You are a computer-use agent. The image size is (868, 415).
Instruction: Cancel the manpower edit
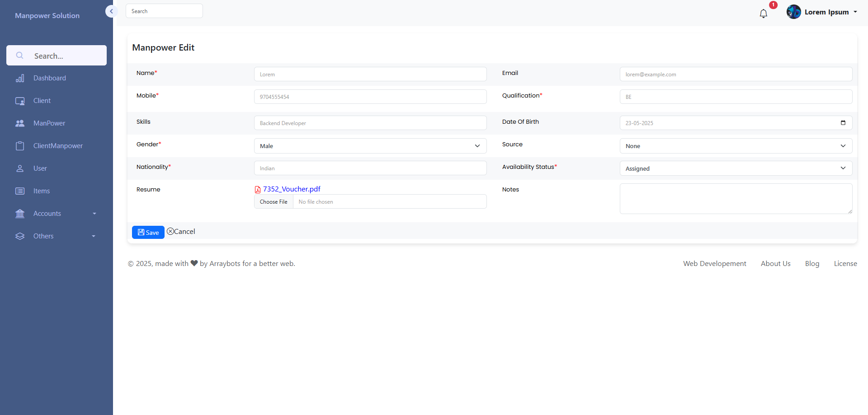181,232
